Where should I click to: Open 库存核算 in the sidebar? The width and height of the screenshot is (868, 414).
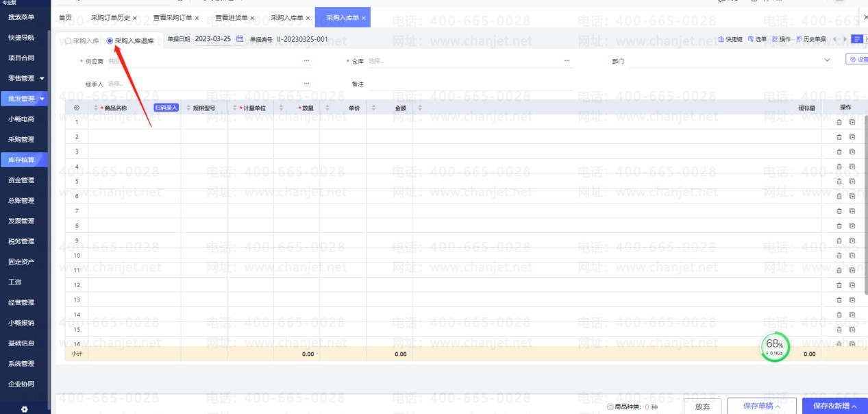(x=21, y=160)
